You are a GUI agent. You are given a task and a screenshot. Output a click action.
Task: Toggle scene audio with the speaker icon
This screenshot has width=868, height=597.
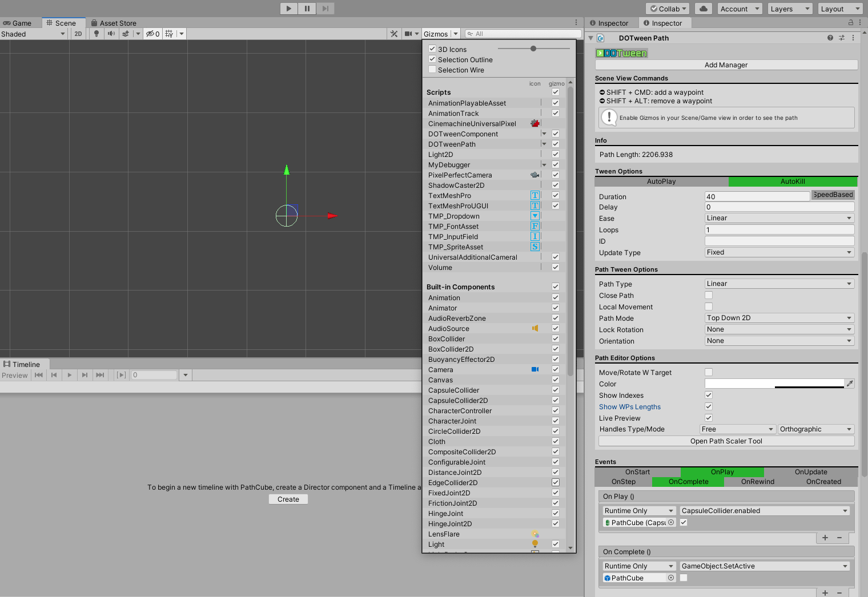pos(111,34)
